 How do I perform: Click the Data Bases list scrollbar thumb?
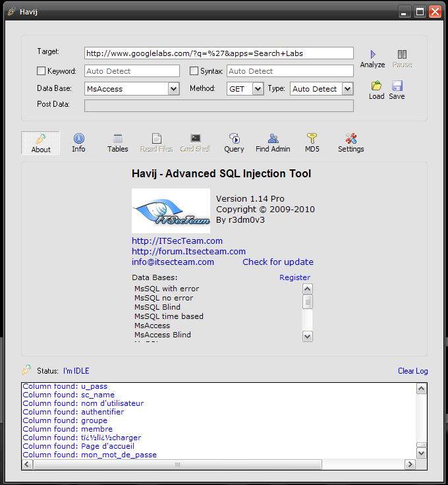[307, 302]
